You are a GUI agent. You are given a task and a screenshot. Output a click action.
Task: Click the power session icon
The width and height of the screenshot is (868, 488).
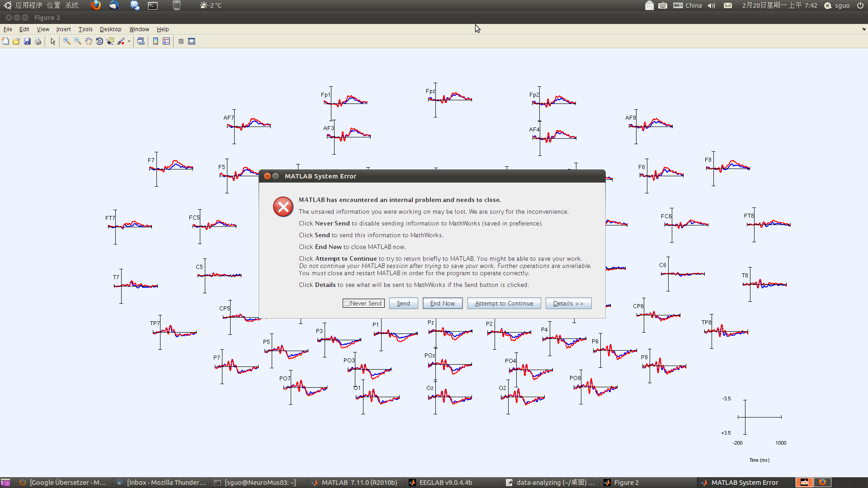pos(860,5)
